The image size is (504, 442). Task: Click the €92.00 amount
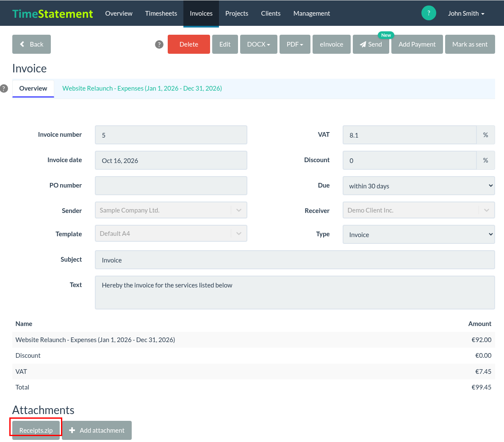(481, 340)
